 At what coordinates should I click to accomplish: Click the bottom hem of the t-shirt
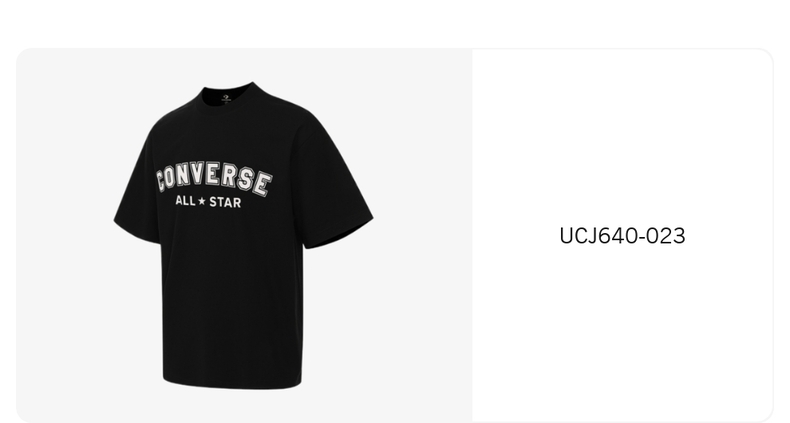tap(232, 382)
